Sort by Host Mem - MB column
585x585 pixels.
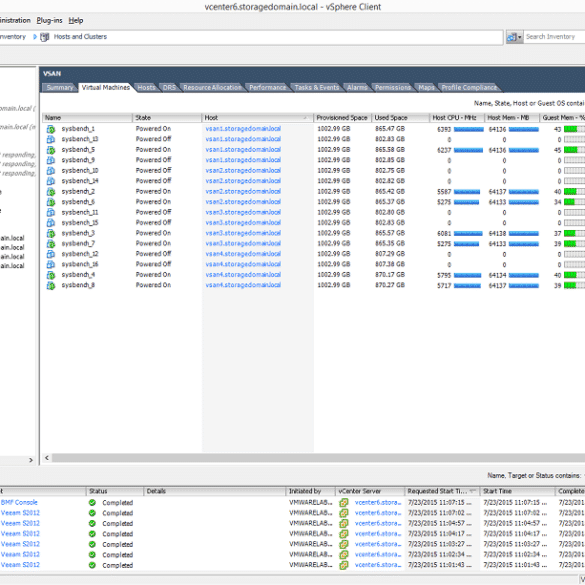pyautogui.click(x=512, y=118)
